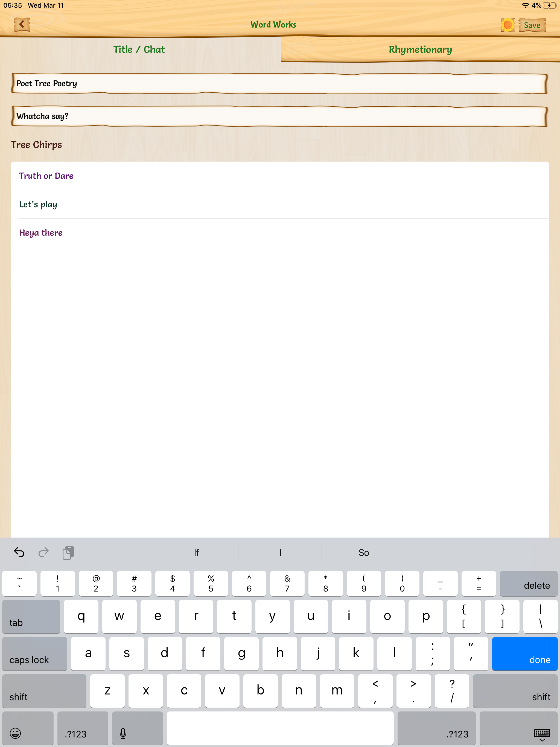The image size is (560, 747).
Task: Tap the % / 5 key
Action: point(211,584)
